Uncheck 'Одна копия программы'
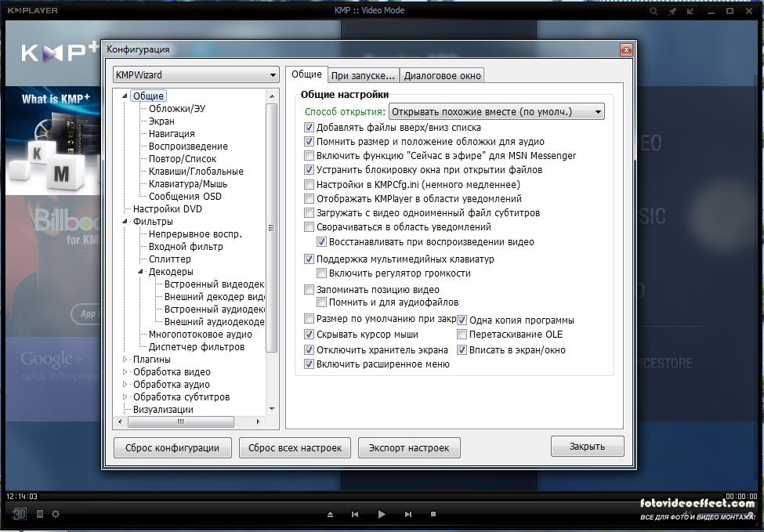The image size is (764, 532). (462, 320)
